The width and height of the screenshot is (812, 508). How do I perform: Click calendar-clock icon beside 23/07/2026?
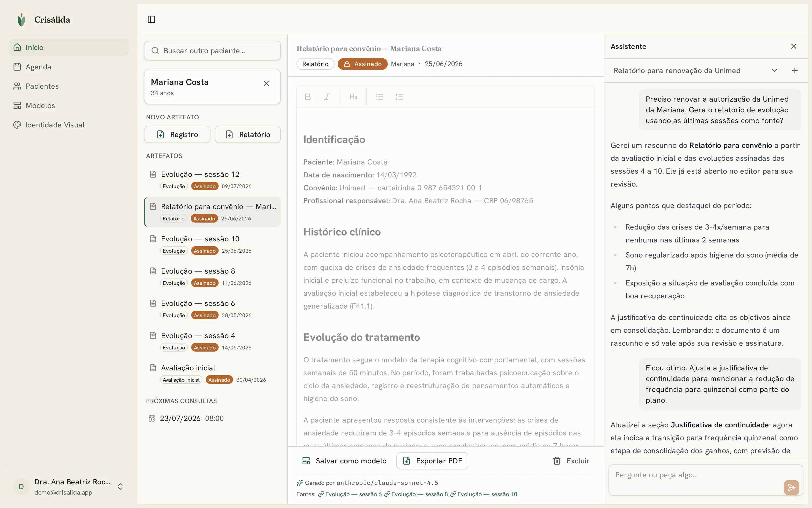pyautogui.click(x=152, y=418)
